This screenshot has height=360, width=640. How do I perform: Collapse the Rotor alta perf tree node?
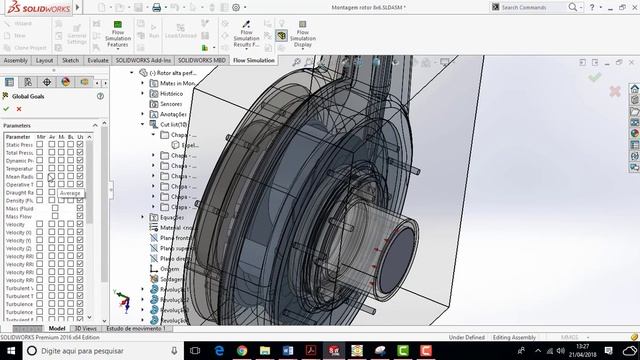coord(132,73)
